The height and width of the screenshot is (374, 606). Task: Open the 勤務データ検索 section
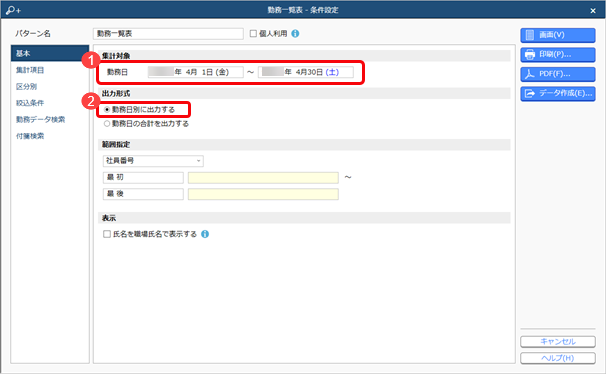pos(40,119)
